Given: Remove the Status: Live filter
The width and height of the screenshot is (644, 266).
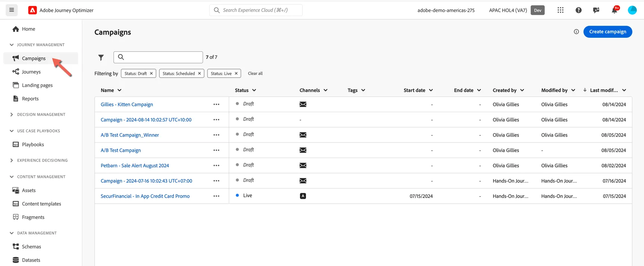Looking at the screenshot, I should (x=236, y=73).
